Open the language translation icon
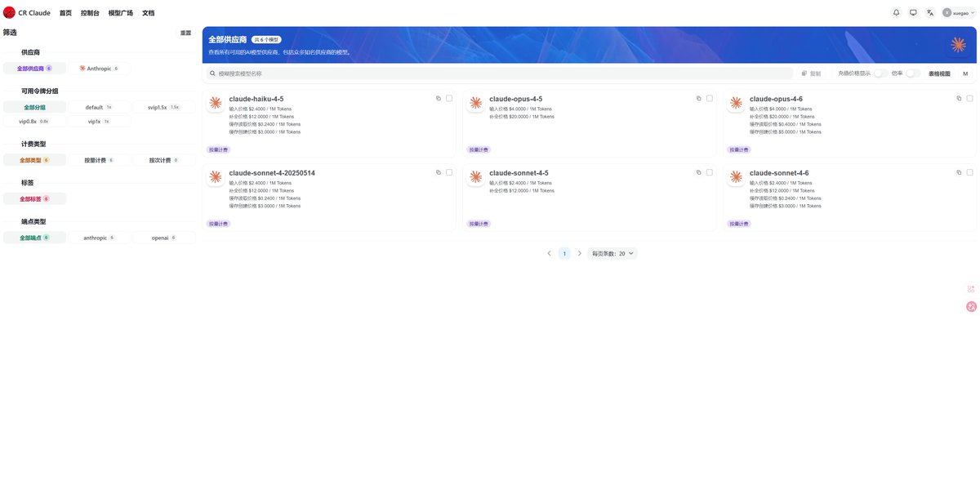Screen dimensions: 980x503 click(930, 13)
